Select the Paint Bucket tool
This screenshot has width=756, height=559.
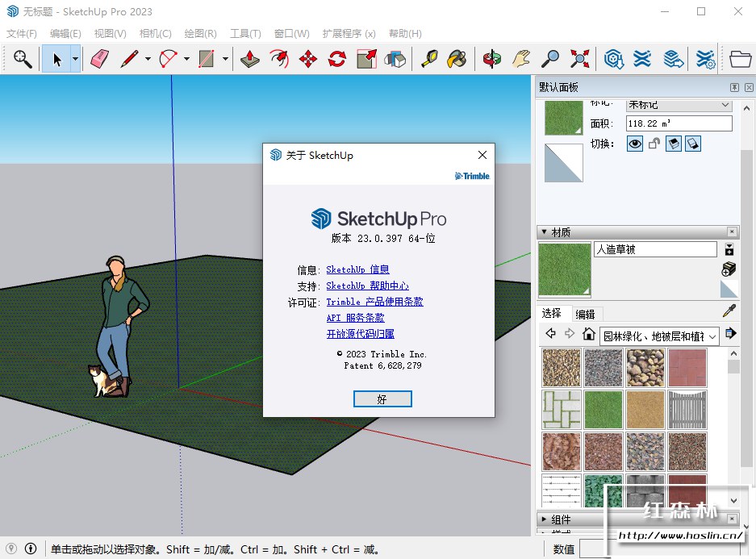[457, 59]
